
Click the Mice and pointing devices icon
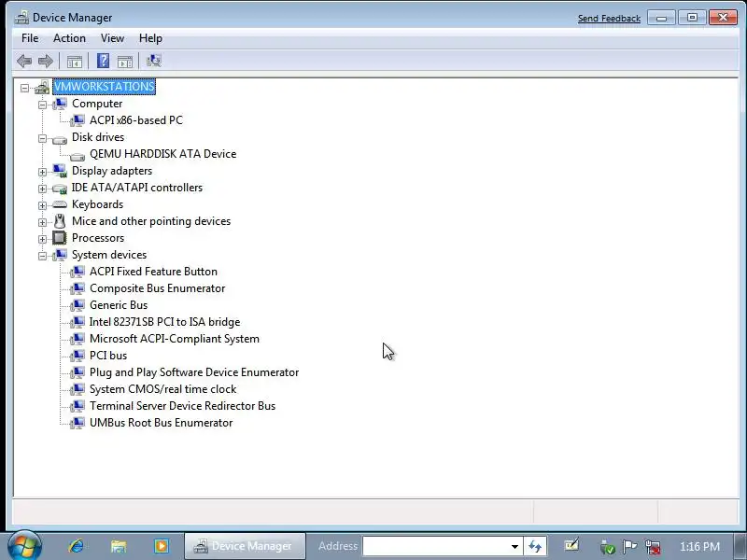click(60, 221)
